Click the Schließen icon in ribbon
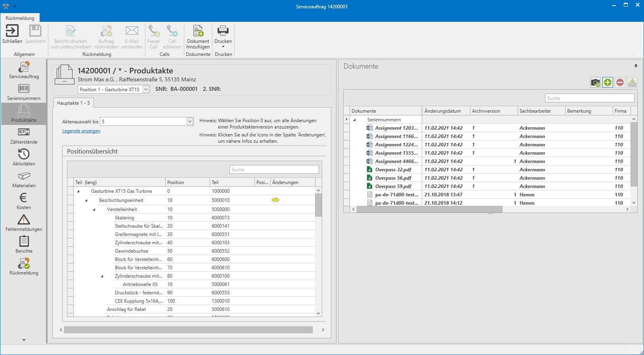Viewport: 644px width, 355px height. pyautogui.click(x=12, y=31)
